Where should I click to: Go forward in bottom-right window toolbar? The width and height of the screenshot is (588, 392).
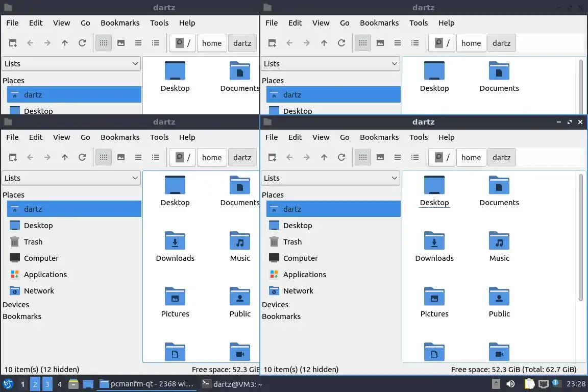[307, 157]
